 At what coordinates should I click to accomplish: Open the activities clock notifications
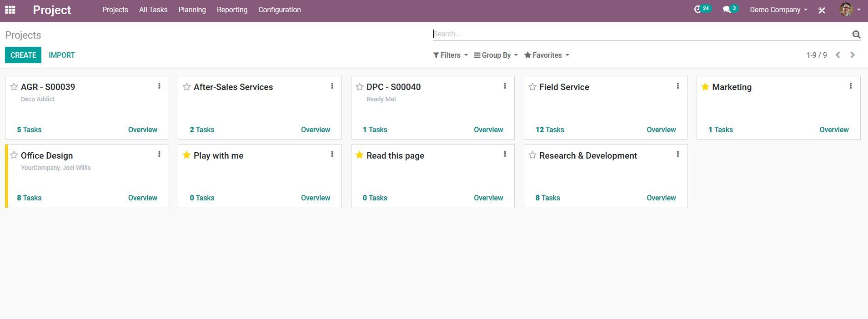point(697,10)
